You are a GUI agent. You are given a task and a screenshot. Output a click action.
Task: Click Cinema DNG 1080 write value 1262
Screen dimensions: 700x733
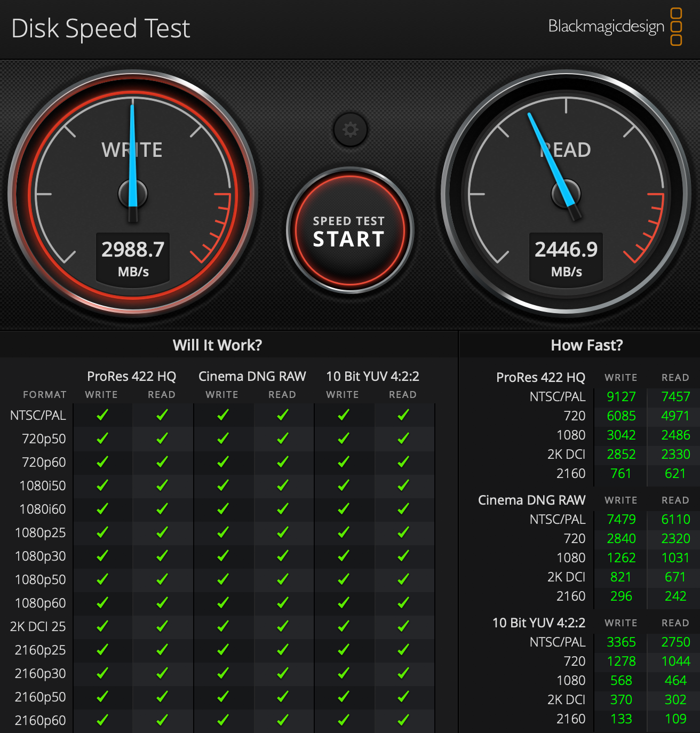[x=622, y=557]
